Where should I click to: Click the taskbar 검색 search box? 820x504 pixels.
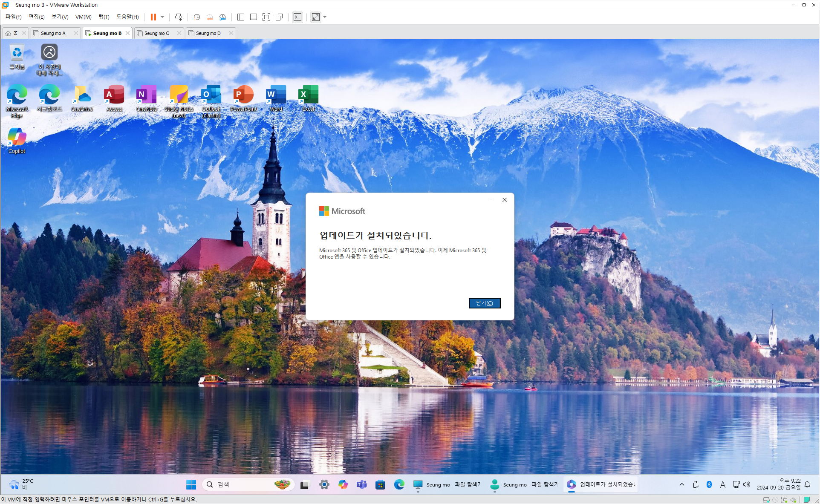click(x=243, y=484)
